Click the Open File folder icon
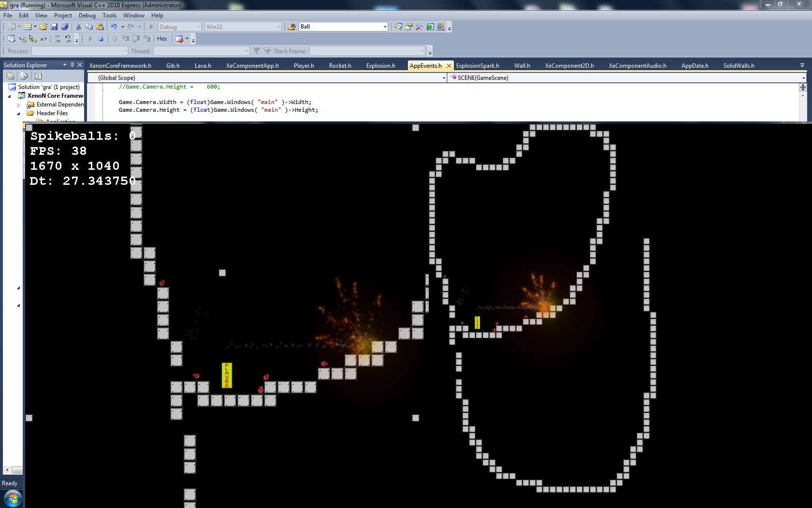The image size is (812, 508). pyautogui.click(x=43, y=27)
